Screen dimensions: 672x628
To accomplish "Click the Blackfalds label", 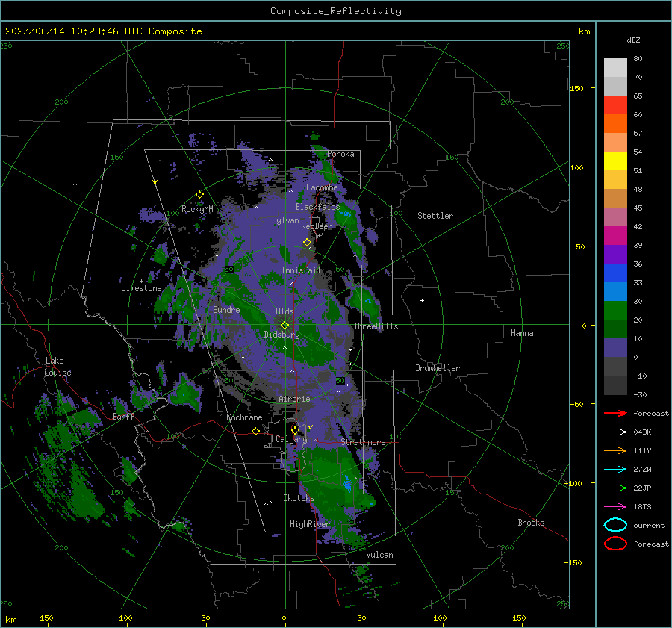I will 317,207.
